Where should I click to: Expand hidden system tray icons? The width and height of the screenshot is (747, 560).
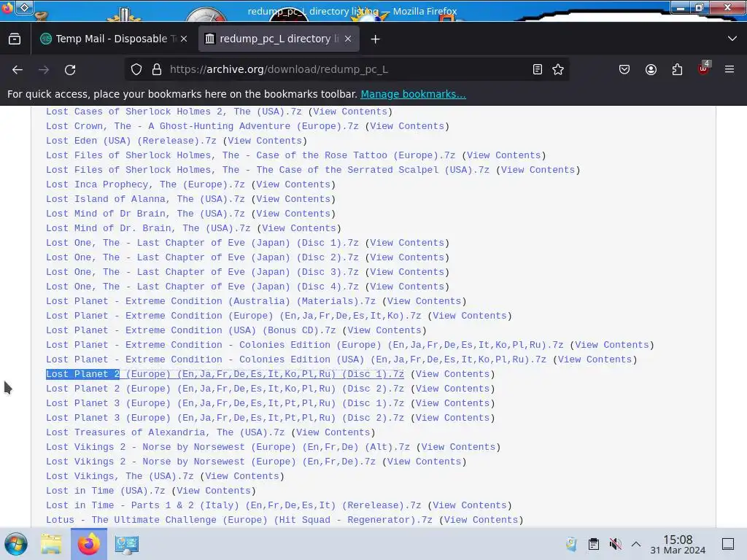click(x=636, y=544)
